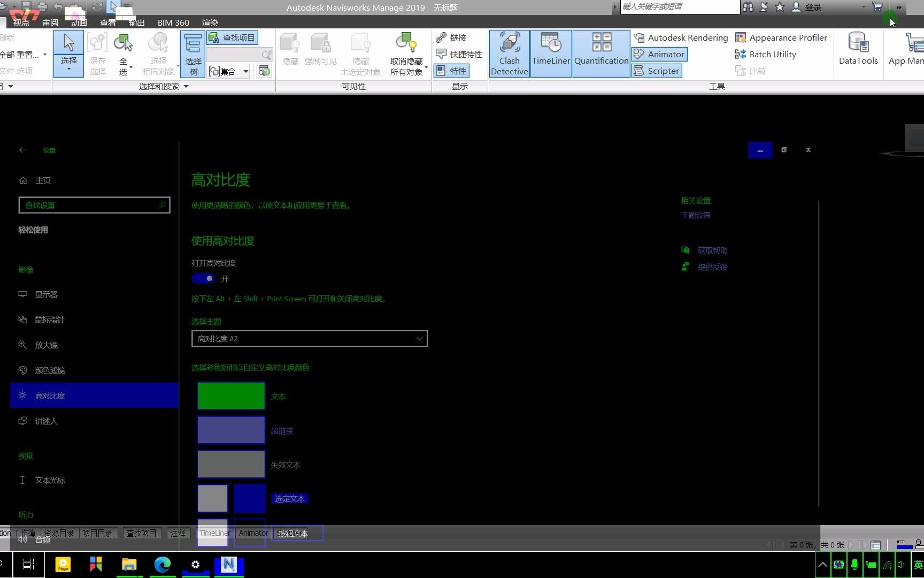Click the 提供反馈 link
Viewport: 924px width, 578px height.
pyautogui.click(x=712, y=267)
